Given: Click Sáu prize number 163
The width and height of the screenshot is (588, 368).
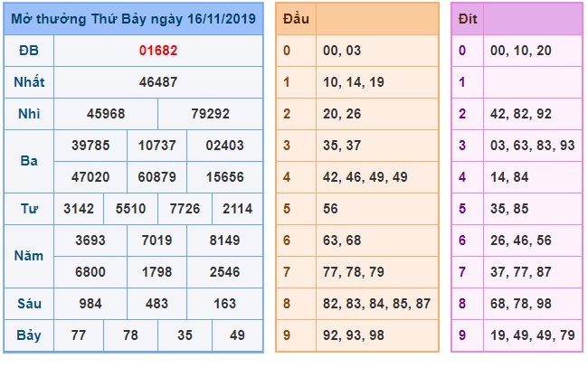Looking at the screenshot, I should pos(225,304).
